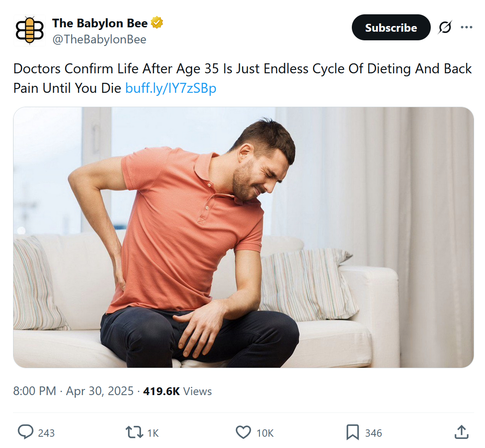Click the @TheBabylonBee handle

tap(99, 39)
